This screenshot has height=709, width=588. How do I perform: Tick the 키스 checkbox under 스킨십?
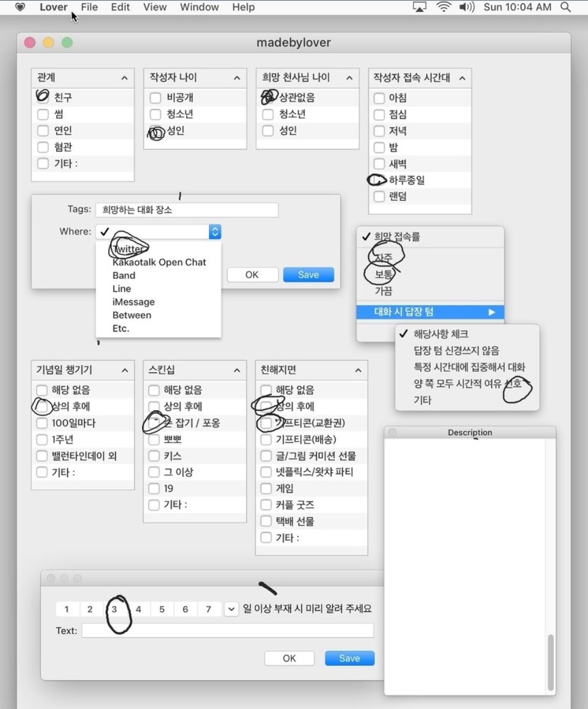[154, 456]
